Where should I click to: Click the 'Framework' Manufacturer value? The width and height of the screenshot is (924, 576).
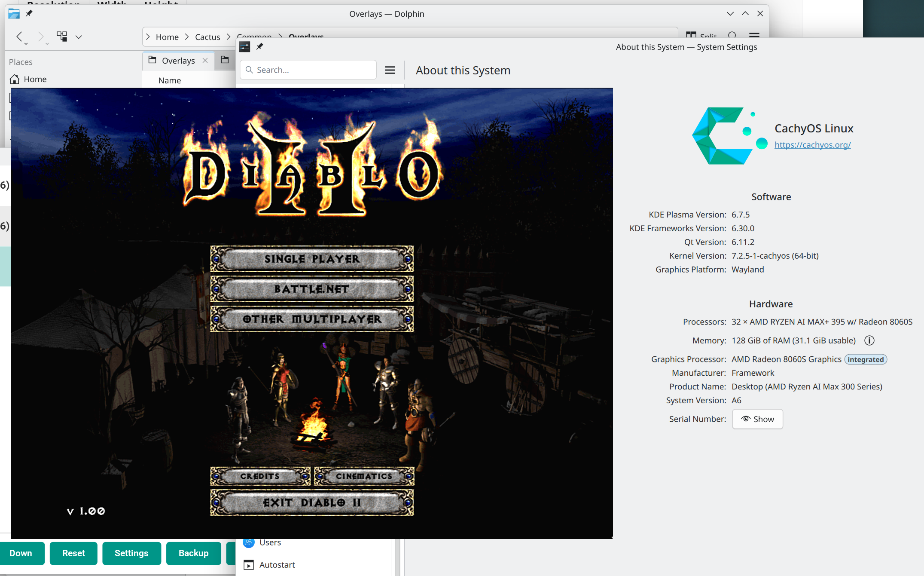[753, 373]
